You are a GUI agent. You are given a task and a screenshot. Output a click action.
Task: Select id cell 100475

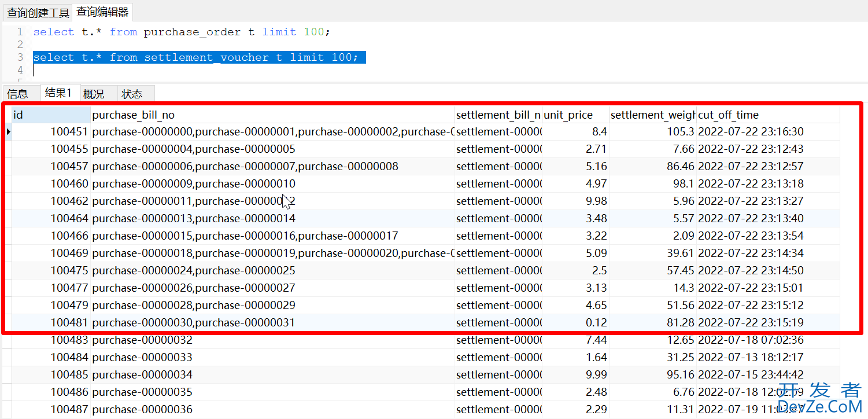click(x=51, y=270)
